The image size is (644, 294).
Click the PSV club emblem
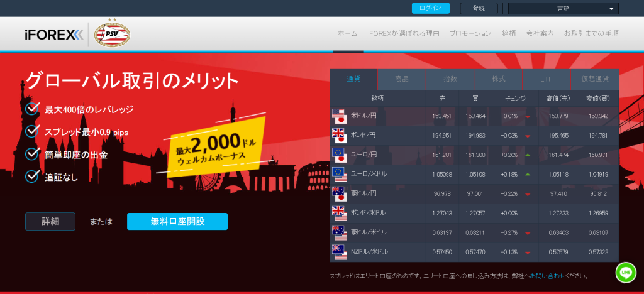111,34
